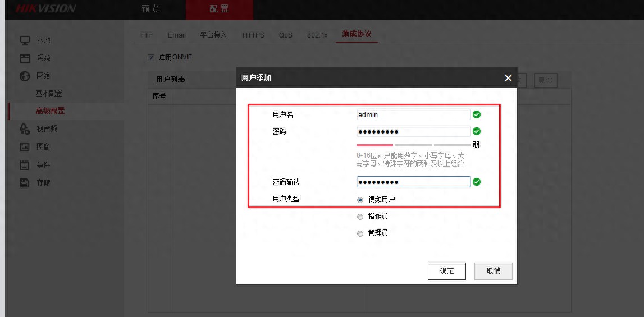Click the 用户名 input field
This screenshot has height=317, width=644.
(x=413, y=114)
